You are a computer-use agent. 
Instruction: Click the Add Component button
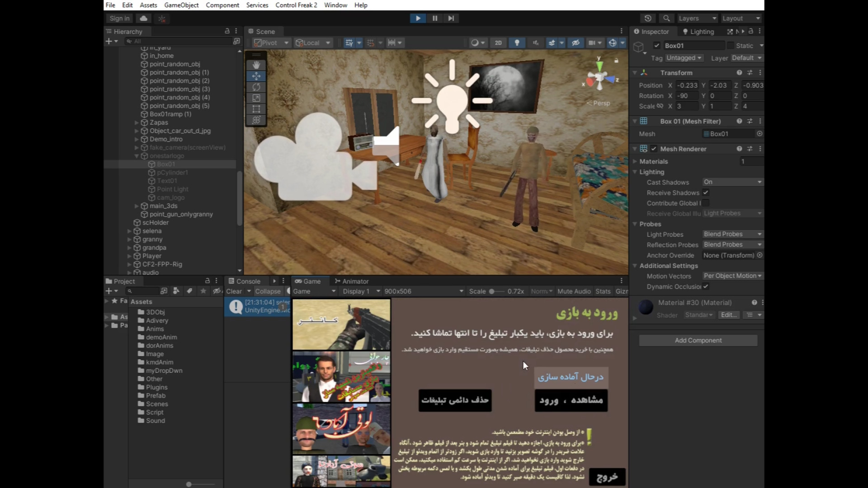tap(698, 340)
